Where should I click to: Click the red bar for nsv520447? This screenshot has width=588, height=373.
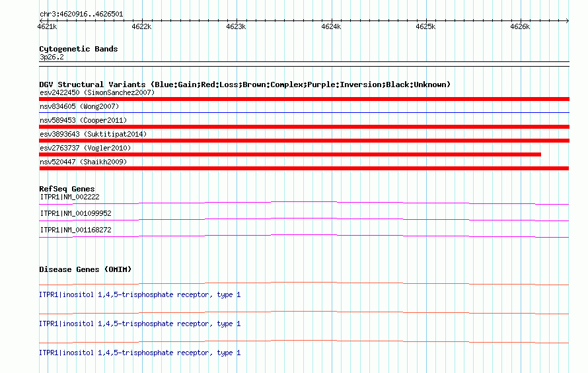pyautogui.click(x=304, y=168)
